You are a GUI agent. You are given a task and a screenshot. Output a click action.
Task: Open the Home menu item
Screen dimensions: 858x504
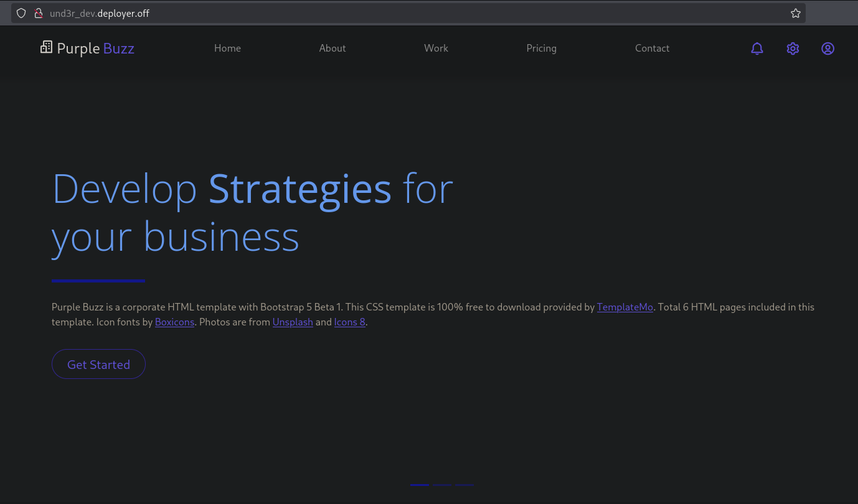pos(227,49)
